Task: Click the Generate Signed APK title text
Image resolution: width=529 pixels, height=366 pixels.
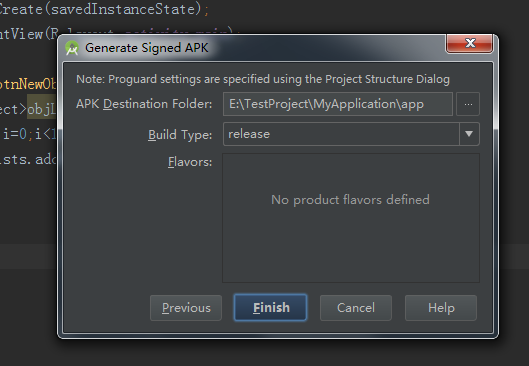Action: [x=147, y=48]
